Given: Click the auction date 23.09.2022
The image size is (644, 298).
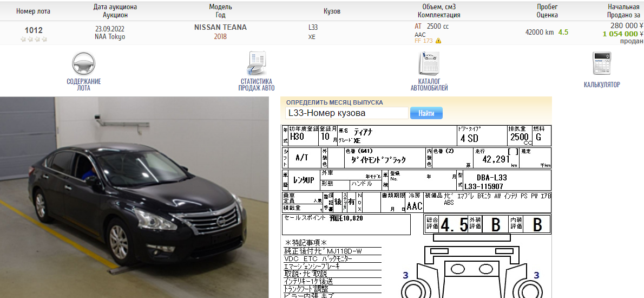Looking at the screenshot, I should (x=110, y=29).
